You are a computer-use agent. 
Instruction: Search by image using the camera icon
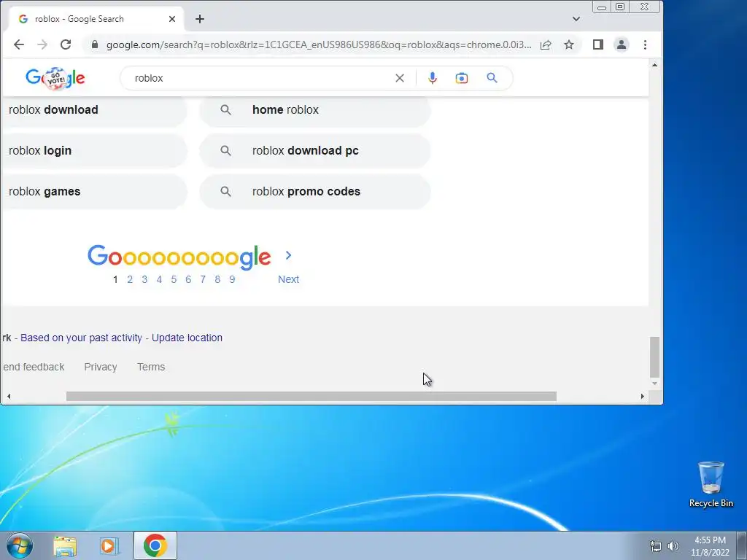[x=461, y=78]
